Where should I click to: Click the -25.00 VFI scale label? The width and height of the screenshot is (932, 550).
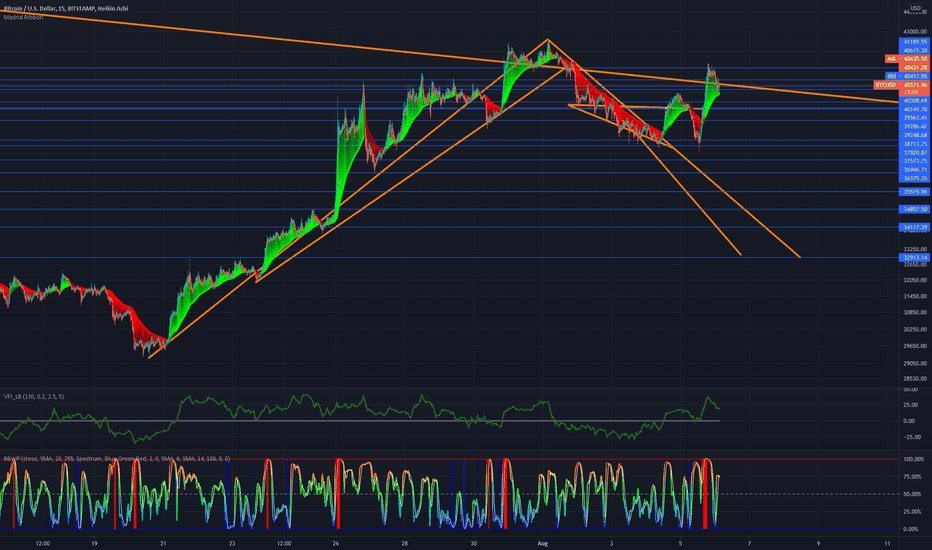(912, 437)
